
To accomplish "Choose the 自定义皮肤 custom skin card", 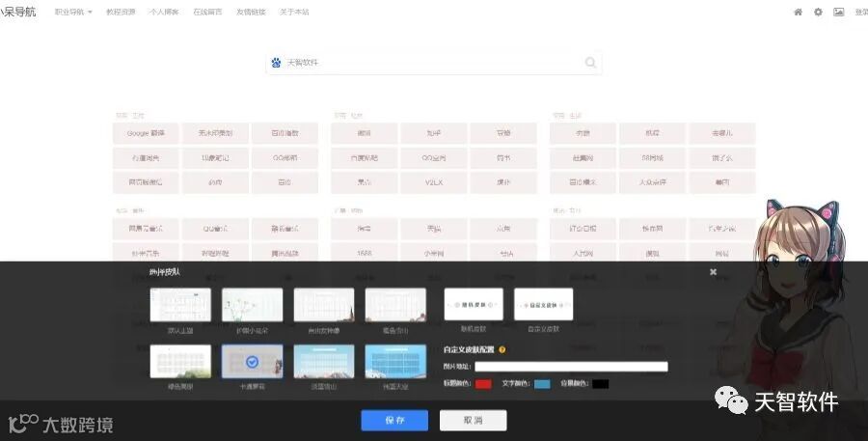I will pyautogui.click(x=543, y=304).
